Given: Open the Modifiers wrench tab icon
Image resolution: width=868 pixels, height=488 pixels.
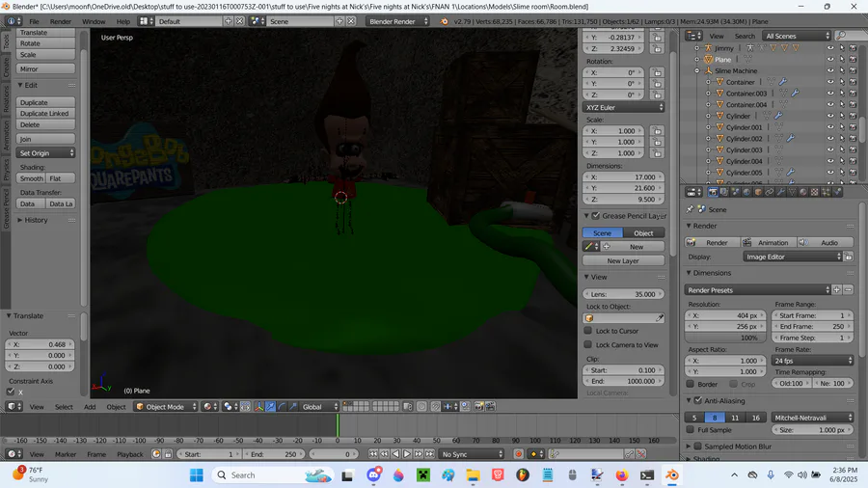Looking at the screenshot, I should 780,192.
